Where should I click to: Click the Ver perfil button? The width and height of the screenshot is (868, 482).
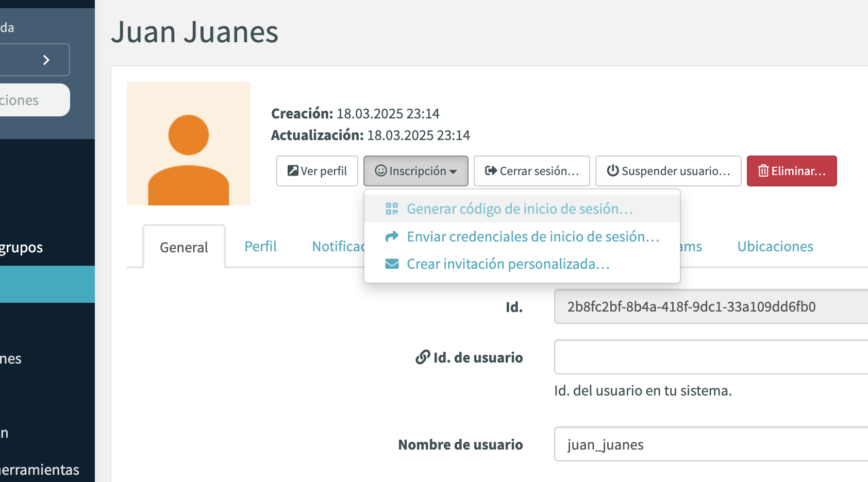click(317, 171)
